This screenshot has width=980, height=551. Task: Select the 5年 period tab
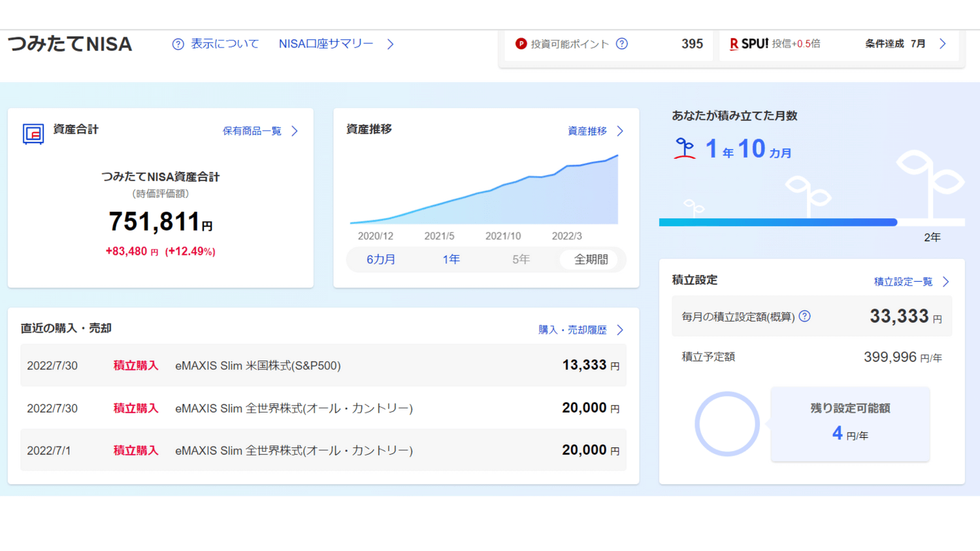pyautogui.click(x=521, y=259)
